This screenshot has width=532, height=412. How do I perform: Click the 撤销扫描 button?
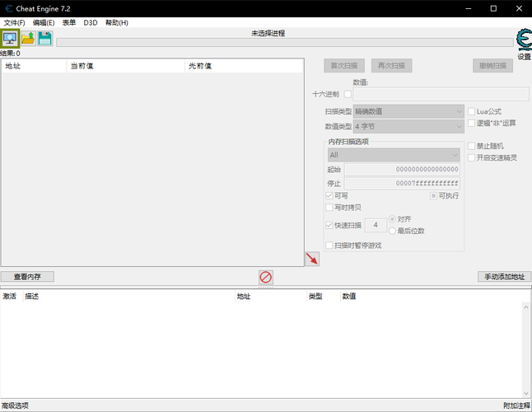coord(492,65)
